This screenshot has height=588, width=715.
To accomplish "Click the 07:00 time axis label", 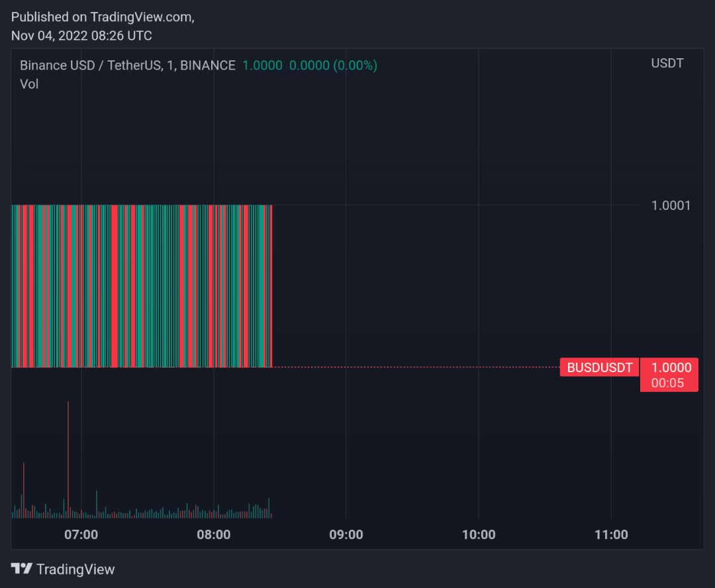I will click(81, 534).
